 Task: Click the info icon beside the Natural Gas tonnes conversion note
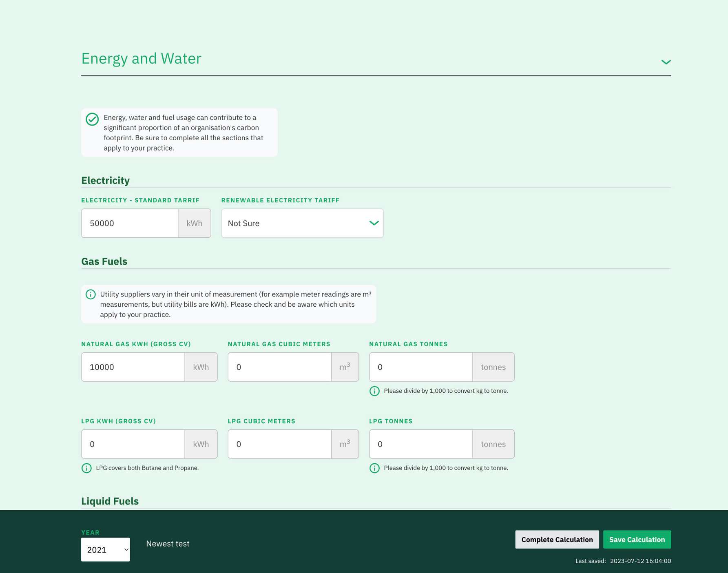pos(374,391)
